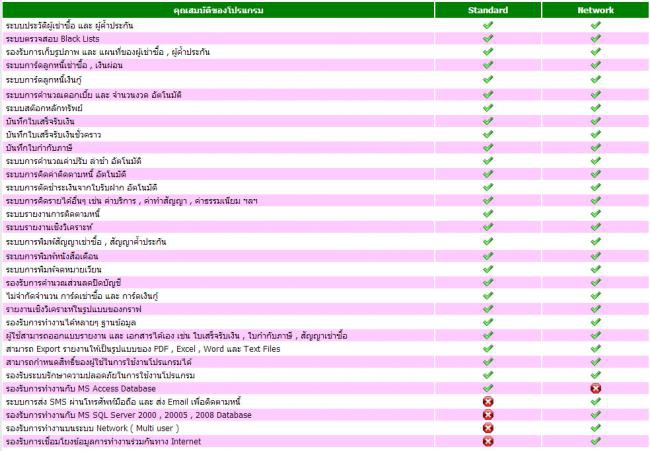Click Standard red X for MS SQL Server row

click(488, 415)
